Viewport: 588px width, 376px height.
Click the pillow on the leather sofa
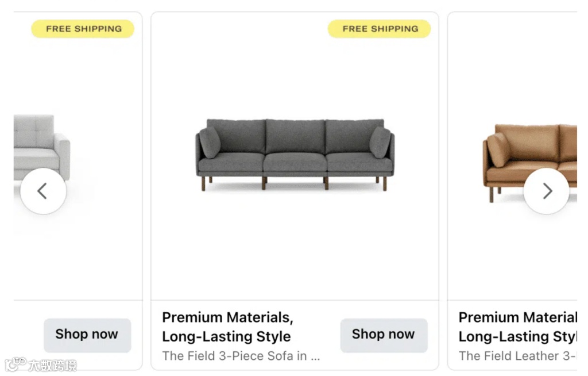pos(497,149)
